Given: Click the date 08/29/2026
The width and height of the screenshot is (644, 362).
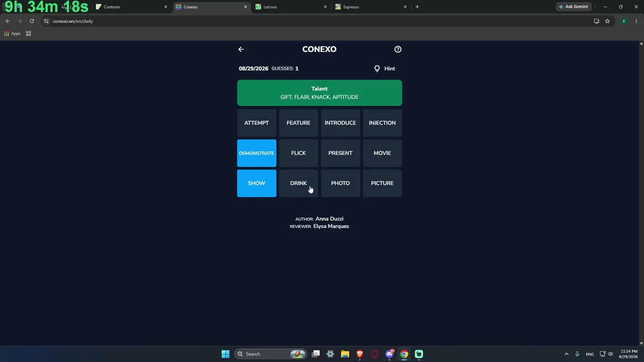Looking at the screenshot, I should [x=254, y=68].
